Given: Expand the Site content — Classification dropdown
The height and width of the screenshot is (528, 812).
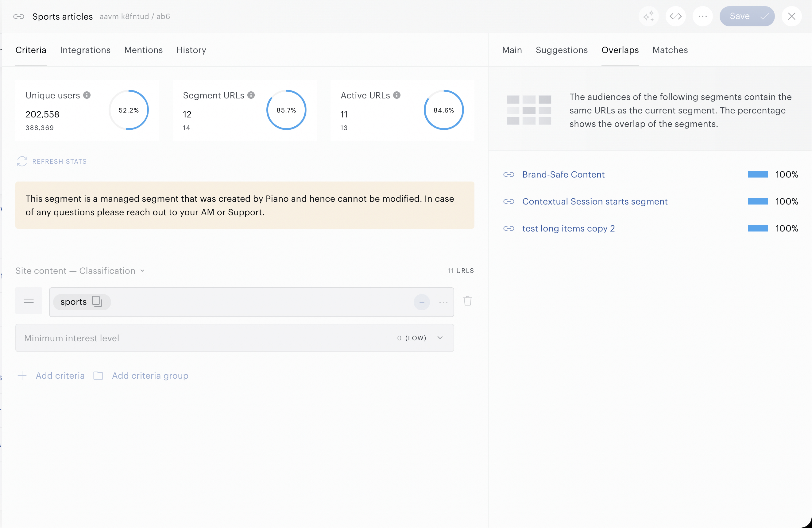Looking at the screenshot, I should click(x=80, y=271).
